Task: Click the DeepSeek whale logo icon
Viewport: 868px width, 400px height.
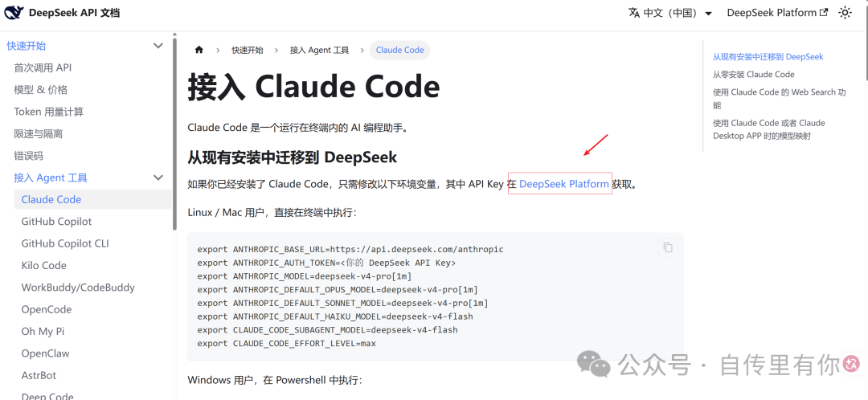Action: coord(14,12)
